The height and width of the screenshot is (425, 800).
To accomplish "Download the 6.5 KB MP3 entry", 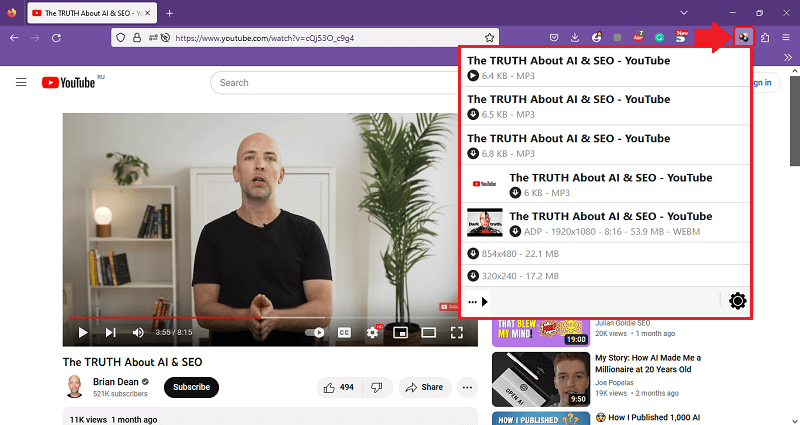I will (473, 115).
